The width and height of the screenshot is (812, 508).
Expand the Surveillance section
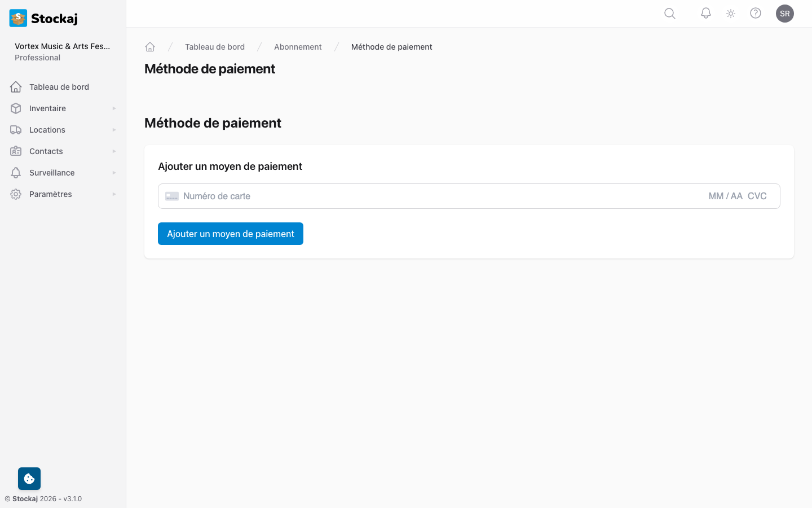pos(114,172)
